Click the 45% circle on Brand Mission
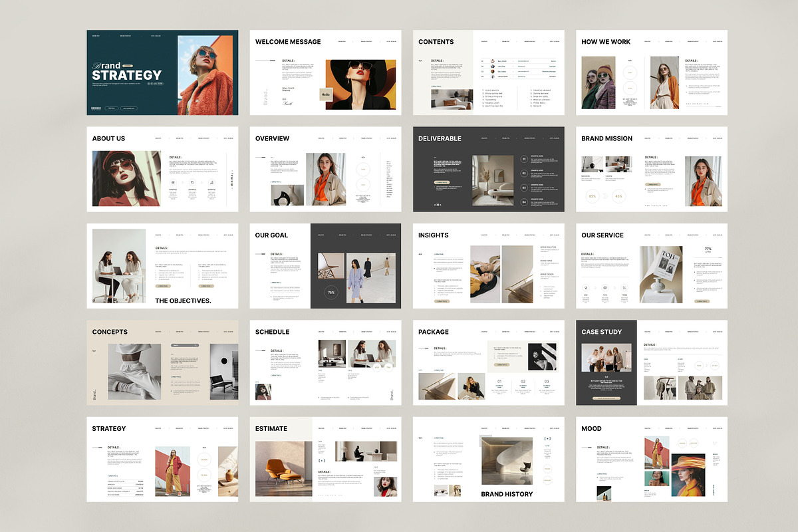This screenshot has height=532, width=798. point(618,196)
